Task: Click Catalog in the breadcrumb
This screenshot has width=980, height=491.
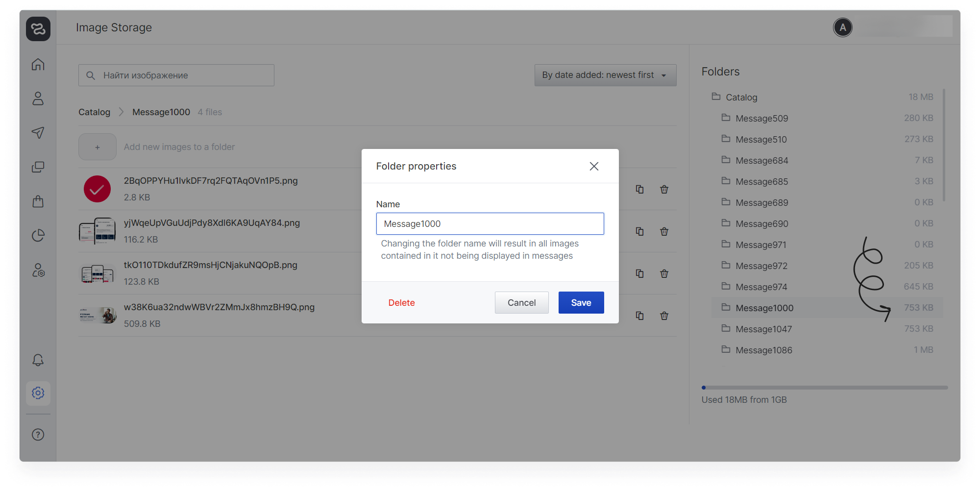Action: tap(94, 112)
